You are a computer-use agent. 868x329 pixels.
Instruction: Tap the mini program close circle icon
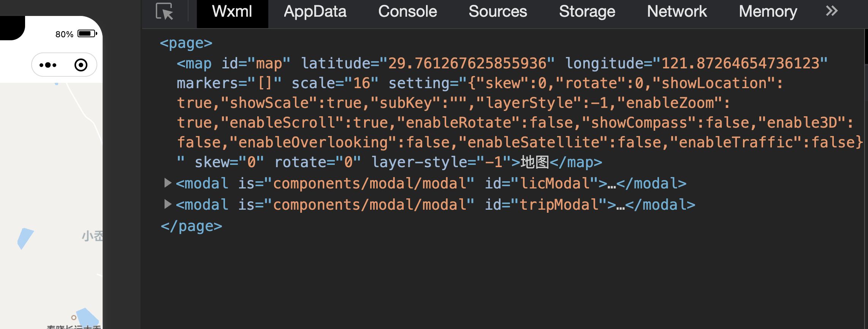tap(81, 65)
